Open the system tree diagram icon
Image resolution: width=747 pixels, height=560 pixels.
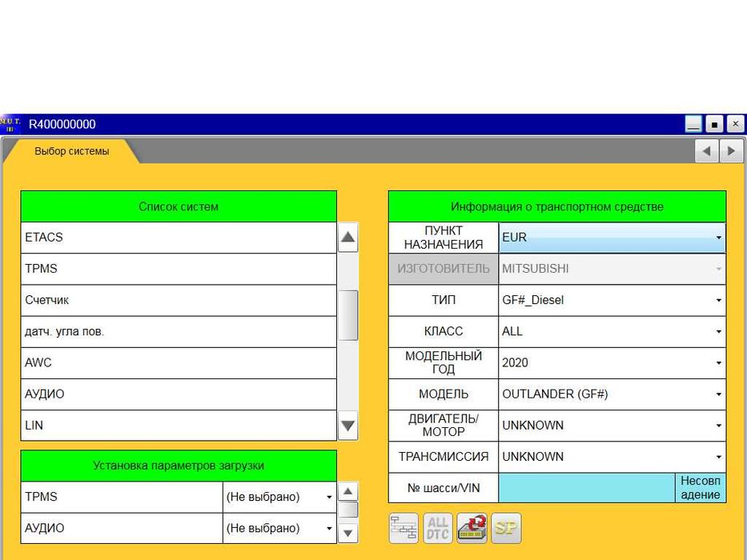coord(404,528)
